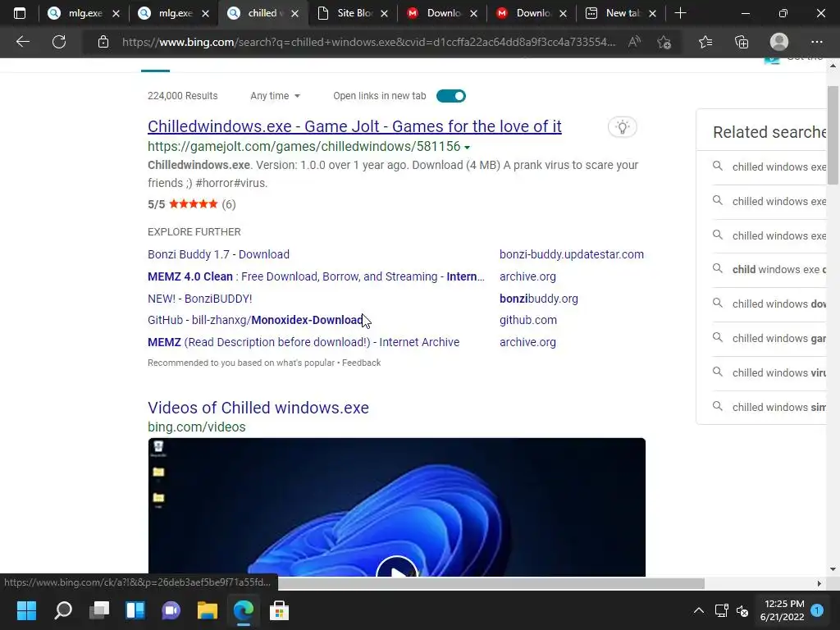Click Feedback link under recommendations
This screenshot has width=840, height=630.
pyautogui.click(x=362, y=363)
